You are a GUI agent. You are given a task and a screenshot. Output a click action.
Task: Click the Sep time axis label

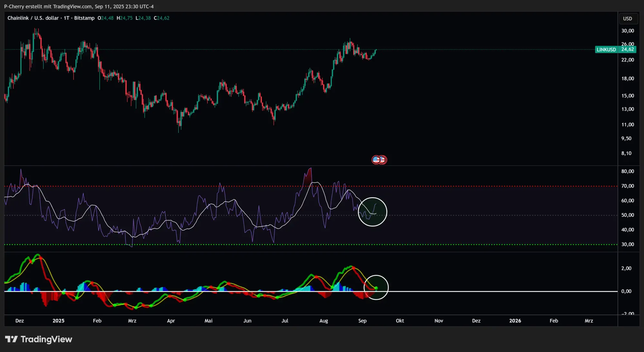point(362,321)
